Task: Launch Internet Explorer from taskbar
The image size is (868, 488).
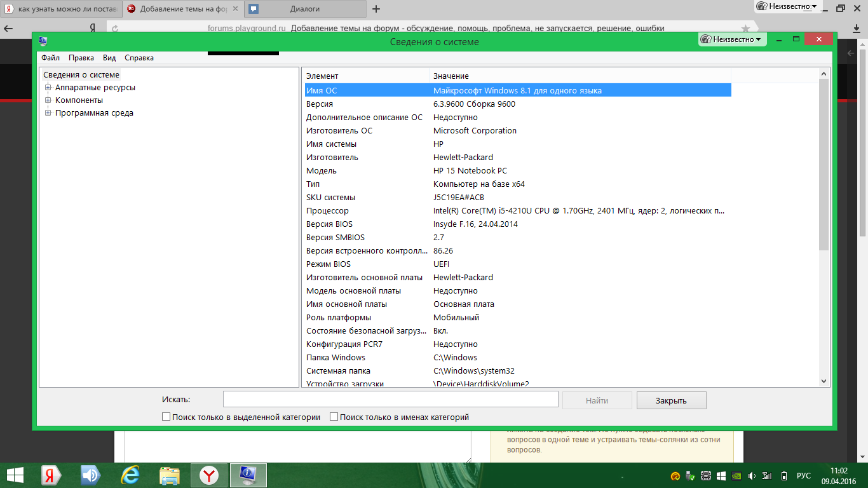Action: pos(130,475)
